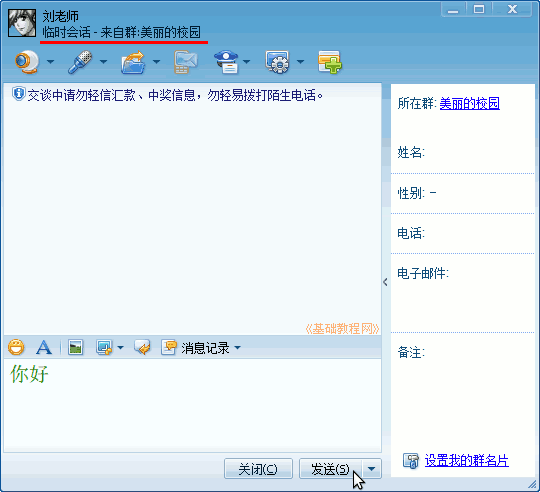Click 设置我的群名片 link

click(467, 461)
